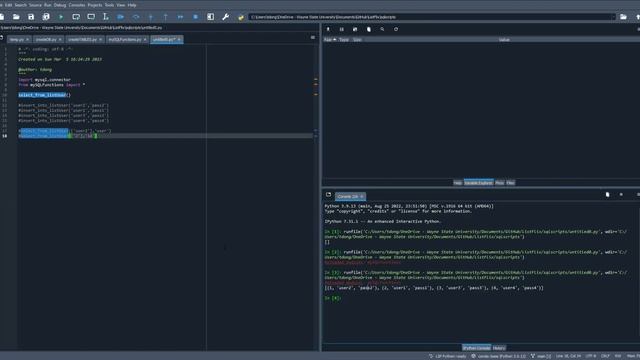640x360 pixels.
Task: Step out of function debug icon
Action: (165, 17)
